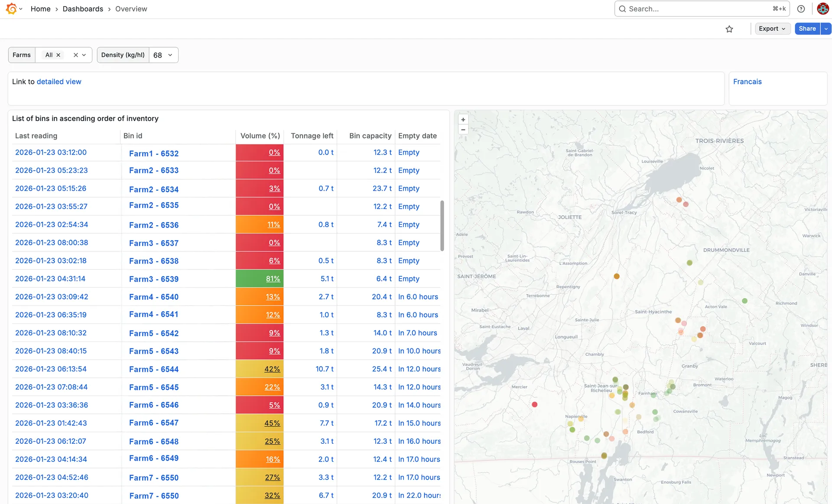This screenshot has width=832, height=504.
Task: Open the user profile avatar
Action: click(822, 9)
